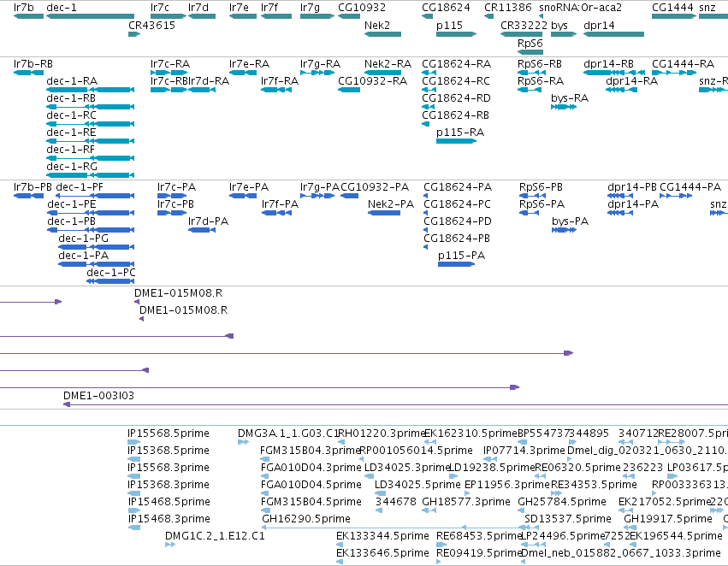Click the EK133344.5prime EST glyph

point(340,544)
